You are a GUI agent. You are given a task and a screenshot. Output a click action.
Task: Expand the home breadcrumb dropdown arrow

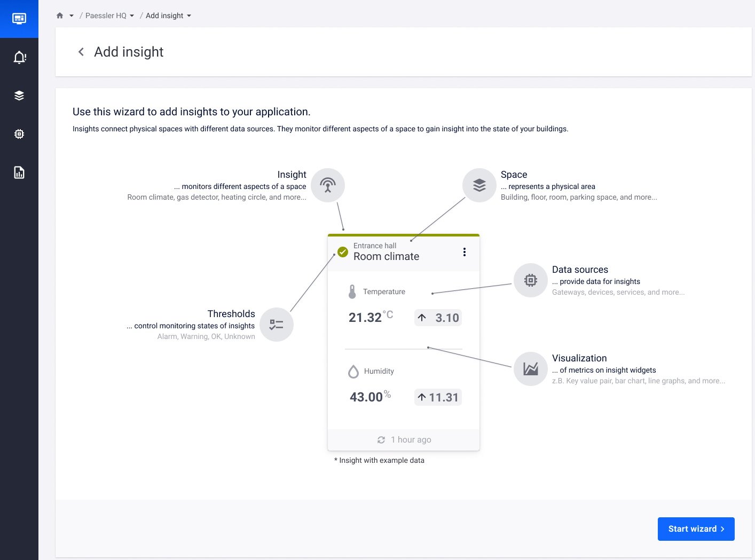[72, 16]
